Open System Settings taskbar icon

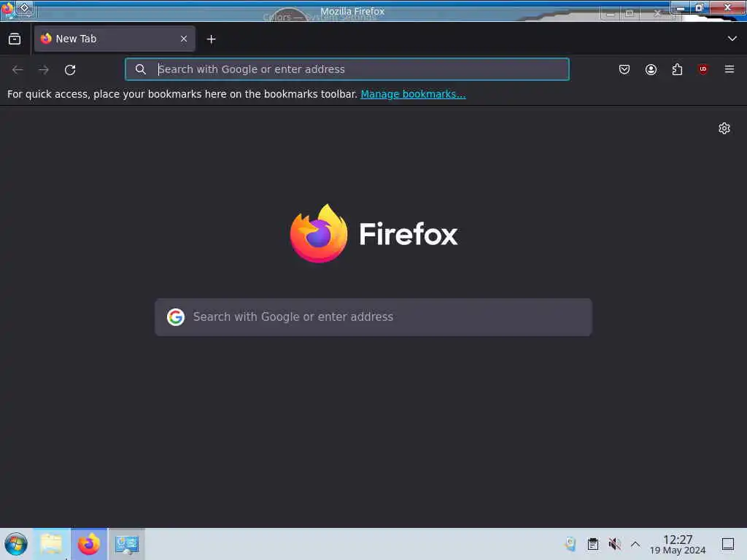pos(127,544)
